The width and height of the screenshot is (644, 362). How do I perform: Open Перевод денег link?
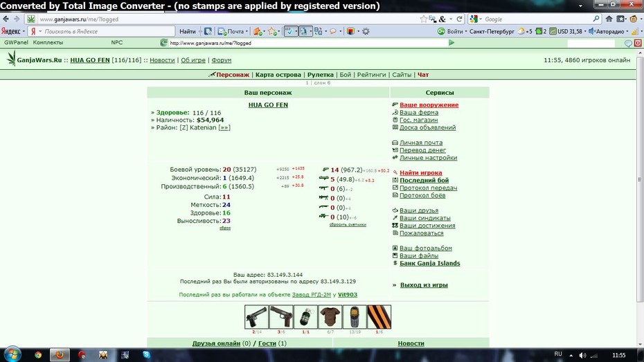point(422,150)
